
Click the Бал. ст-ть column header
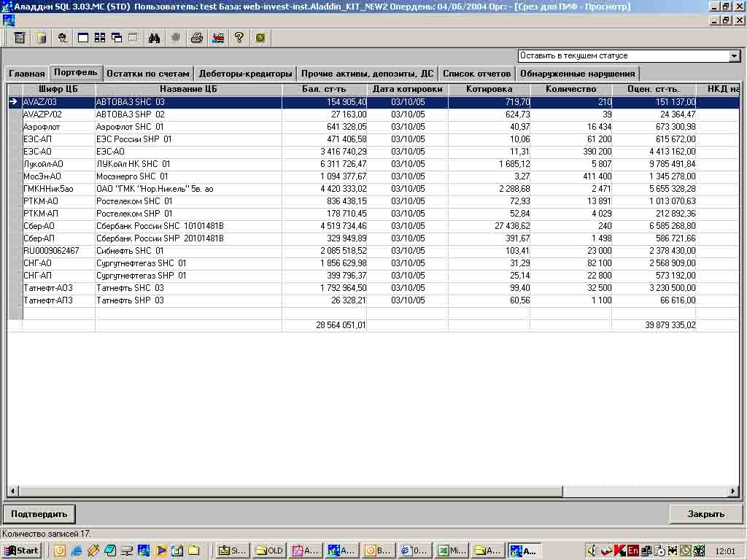point(325,89)
